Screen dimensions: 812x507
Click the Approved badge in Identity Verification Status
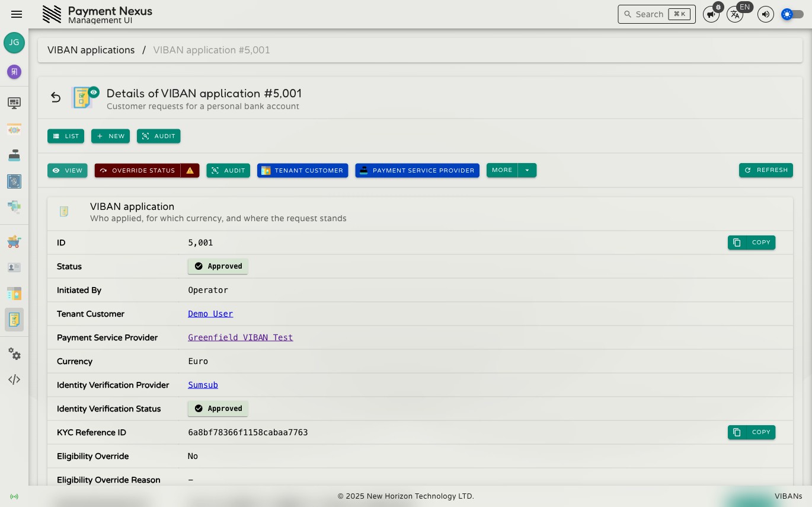coord(218,409)
